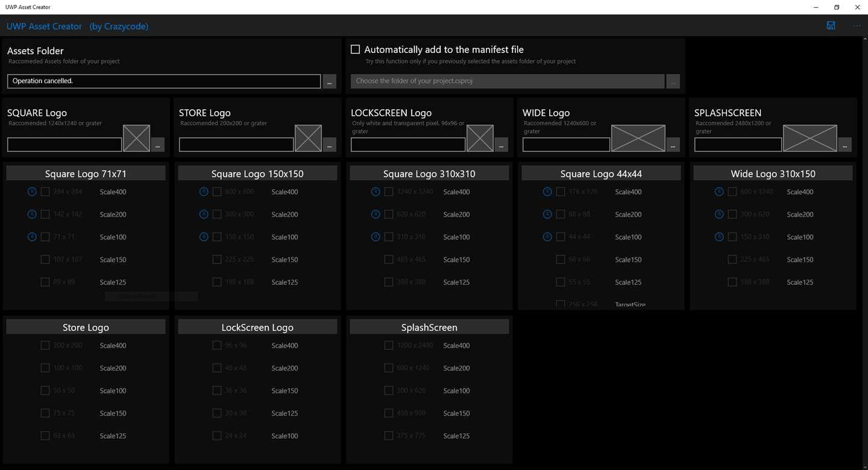Screen dimensions: 868x470
Task: Check the 24 x 24 LockScreen box
Action: (x=217, y=436)
